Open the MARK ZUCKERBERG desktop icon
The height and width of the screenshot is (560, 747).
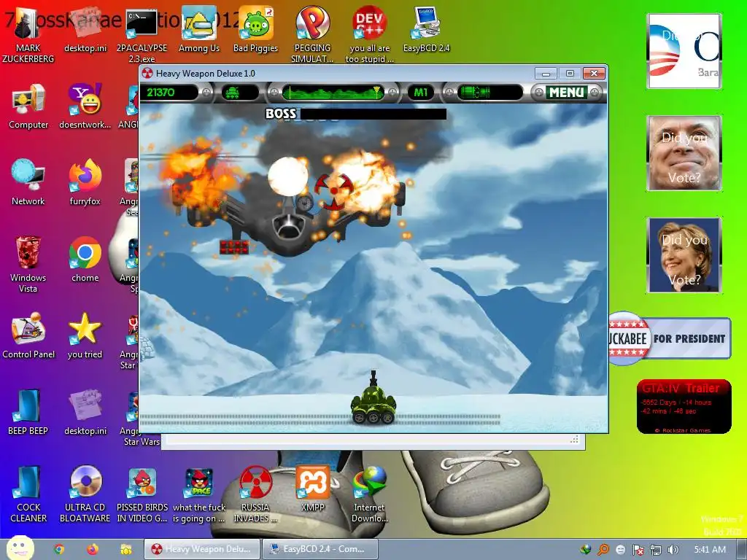coord(28,34)
